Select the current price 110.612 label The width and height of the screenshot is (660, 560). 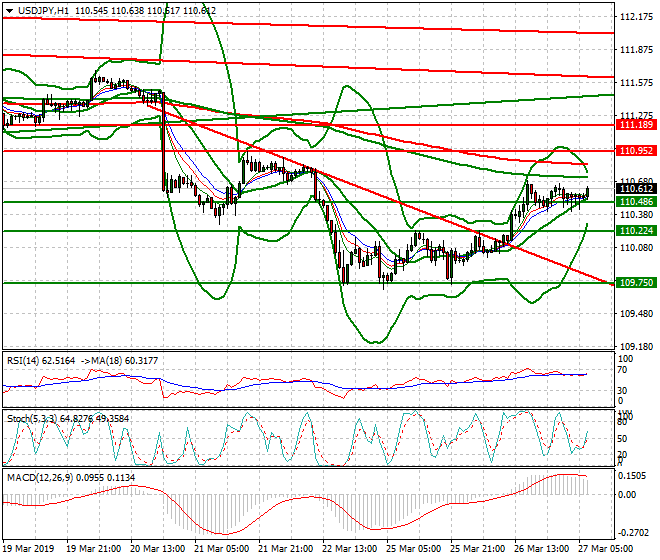tap(636, 189)
